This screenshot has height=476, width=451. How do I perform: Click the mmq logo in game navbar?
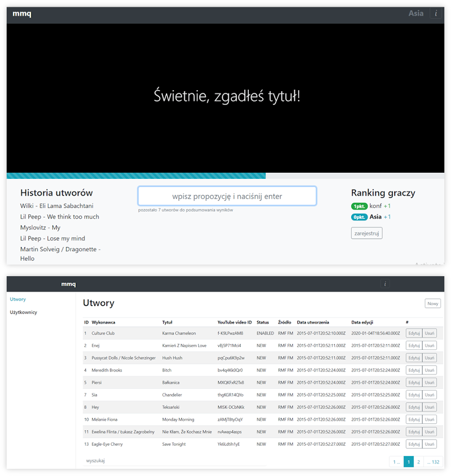(x=22, y=14)
